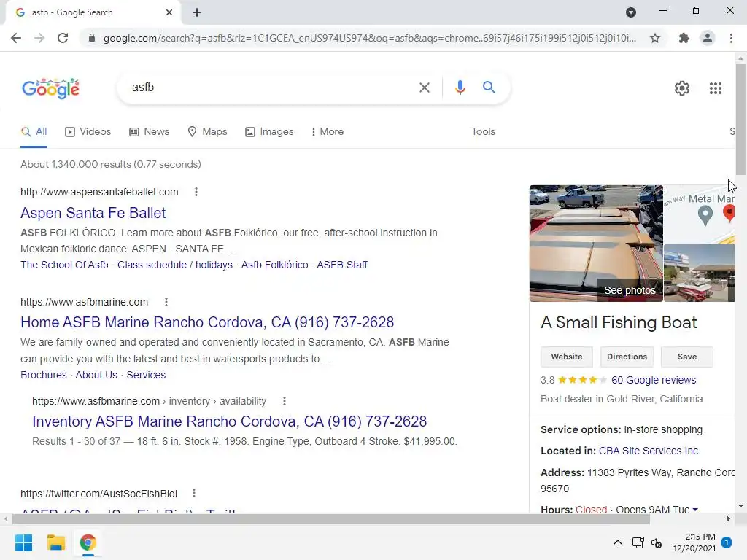Open options for asfbmarine.com result

(x=166, y=302)
